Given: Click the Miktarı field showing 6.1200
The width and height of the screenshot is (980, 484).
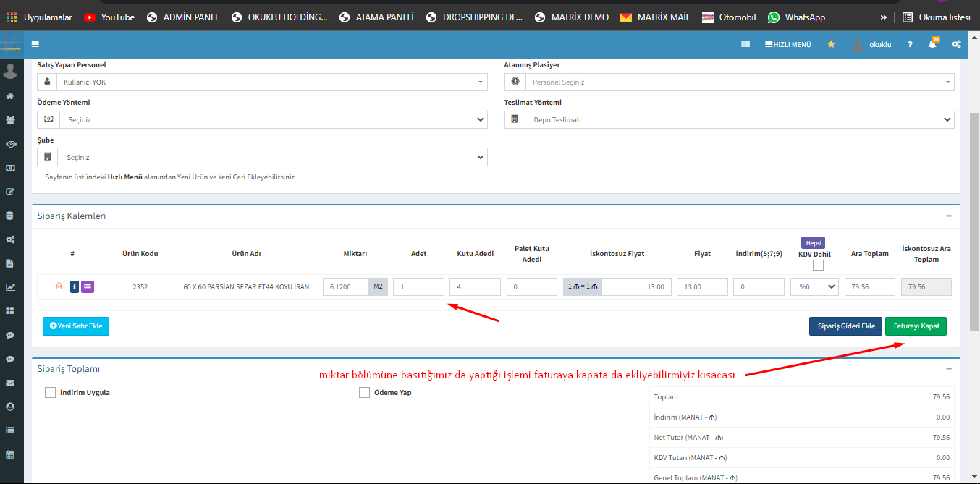Looking at the screenshot, I should [345, 287].
